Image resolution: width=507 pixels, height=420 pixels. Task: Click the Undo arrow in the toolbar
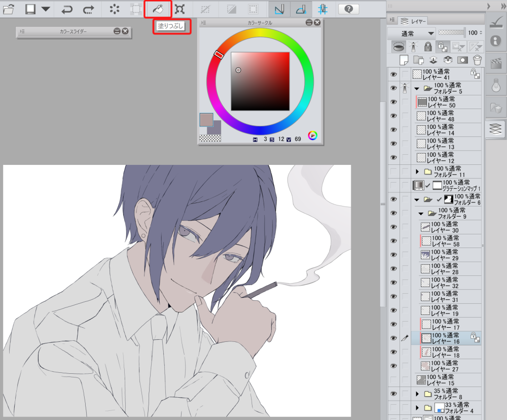pos(66,9)
